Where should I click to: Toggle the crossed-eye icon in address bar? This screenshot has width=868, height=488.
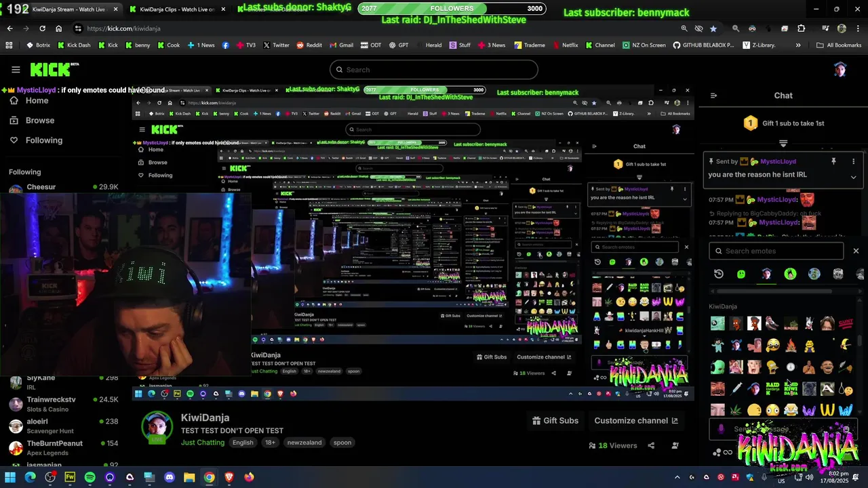(698, 28)
